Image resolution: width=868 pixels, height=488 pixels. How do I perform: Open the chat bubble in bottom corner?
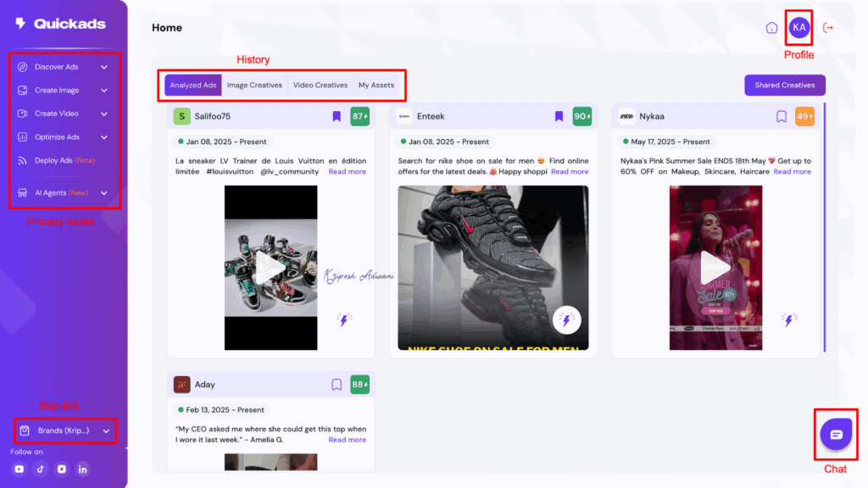point(836,434)
